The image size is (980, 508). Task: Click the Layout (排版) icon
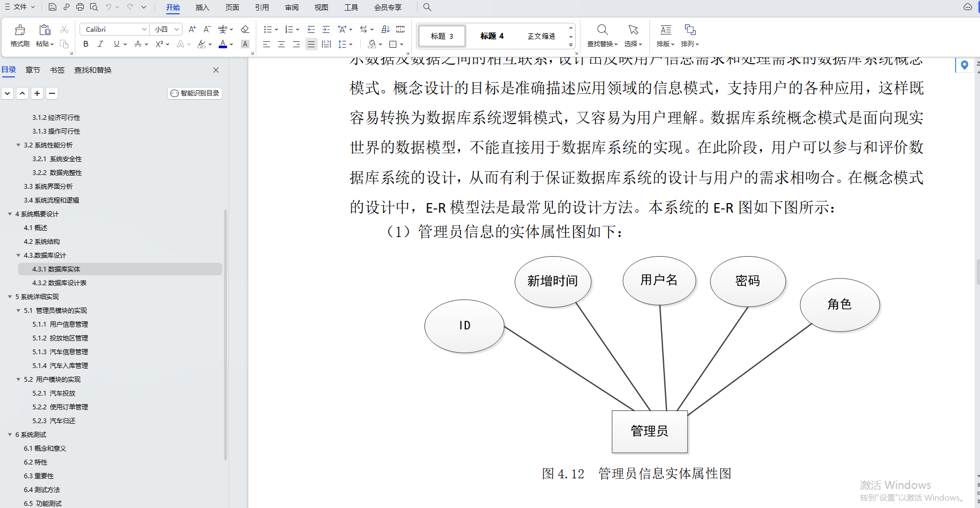click(x=665, y=30)
